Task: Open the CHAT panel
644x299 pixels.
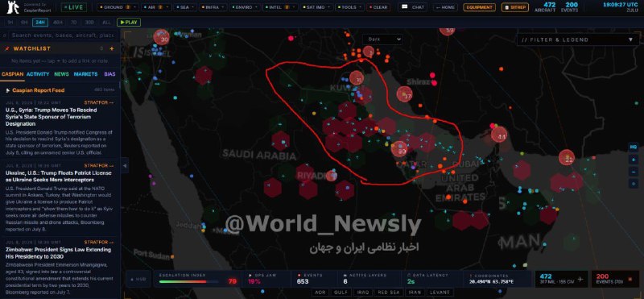Action: pos(413,7)
